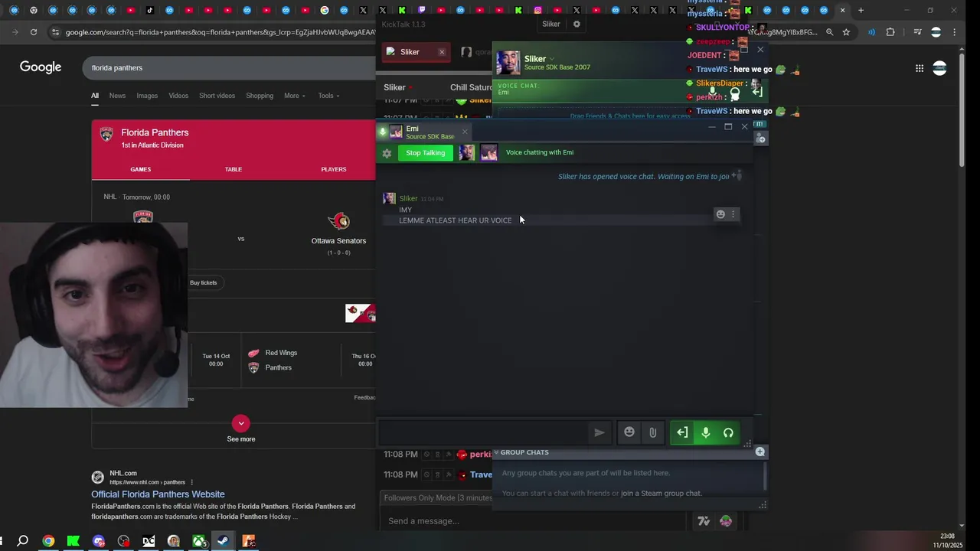
Task: Go forward in Chrome
Action: pyautogui.click(x=15, y=32)
